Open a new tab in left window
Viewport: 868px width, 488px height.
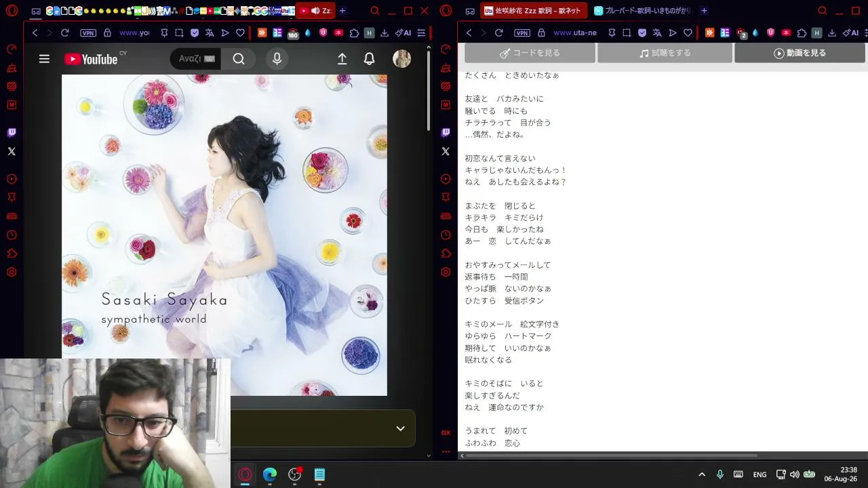[x=342, y=11]
